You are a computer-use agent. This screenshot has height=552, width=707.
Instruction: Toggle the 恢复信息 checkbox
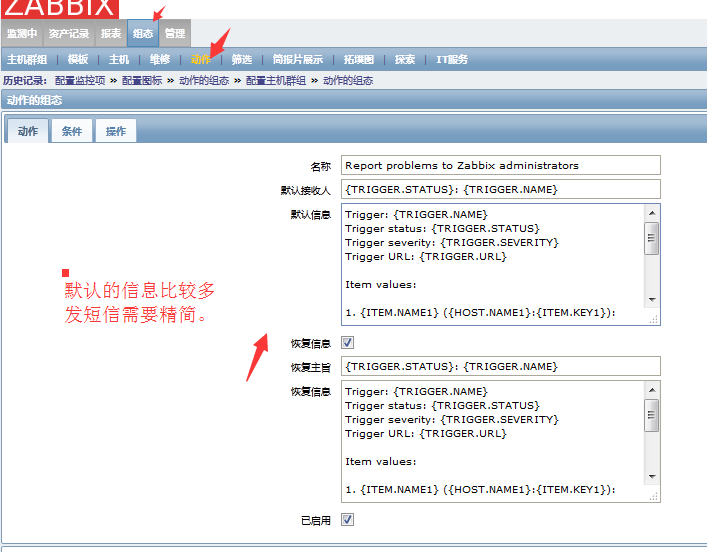pyautogui.click(x=347, y=343)
